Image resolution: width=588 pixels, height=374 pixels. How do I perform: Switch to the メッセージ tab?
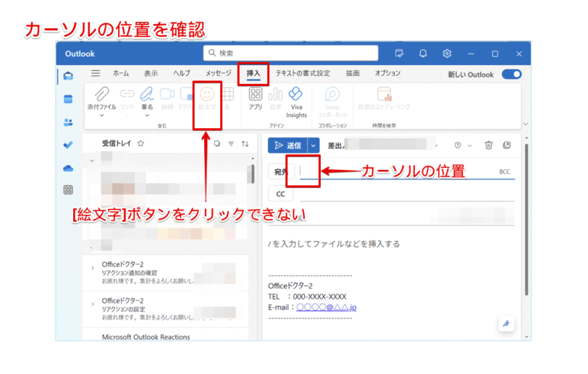(218, 74)
